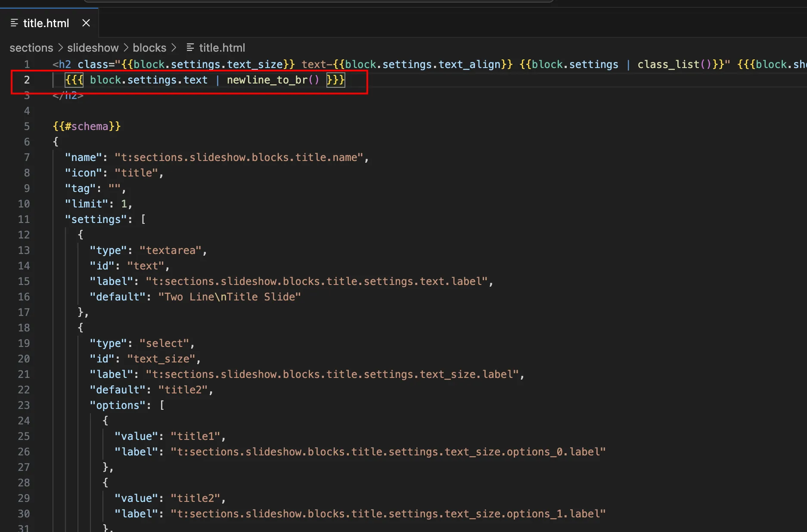The height and width of the screenshot is (532, 807).
Task: Click line number 5 in the gutter
Action: [x=27, y=127]
